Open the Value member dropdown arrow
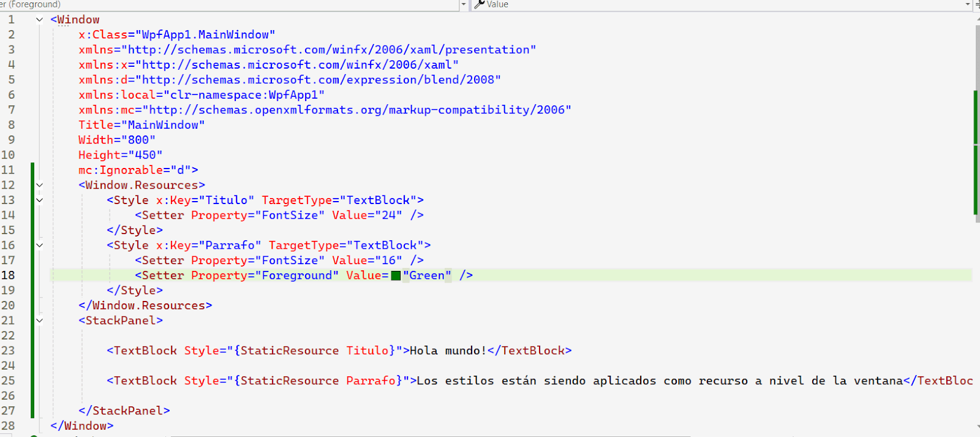The width and height of the screenshot is (980, 437). tap(968, 4)
